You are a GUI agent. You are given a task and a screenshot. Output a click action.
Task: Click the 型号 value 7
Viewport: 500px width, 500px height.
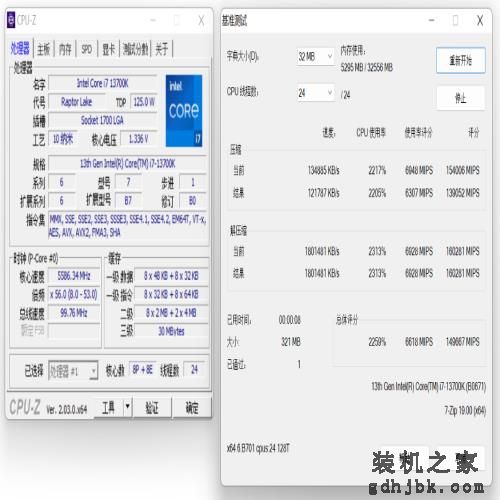tap(128, 182)
